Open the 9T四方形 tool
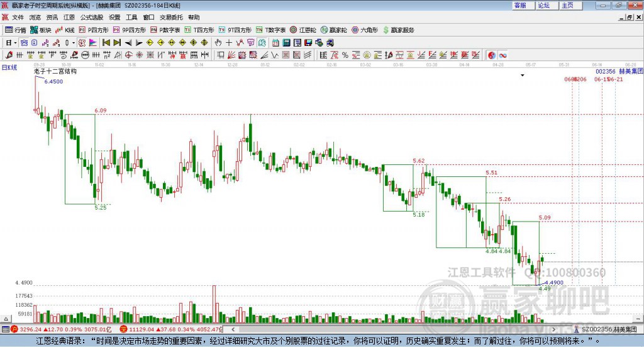The image size is (644, 347). (235, 30)
